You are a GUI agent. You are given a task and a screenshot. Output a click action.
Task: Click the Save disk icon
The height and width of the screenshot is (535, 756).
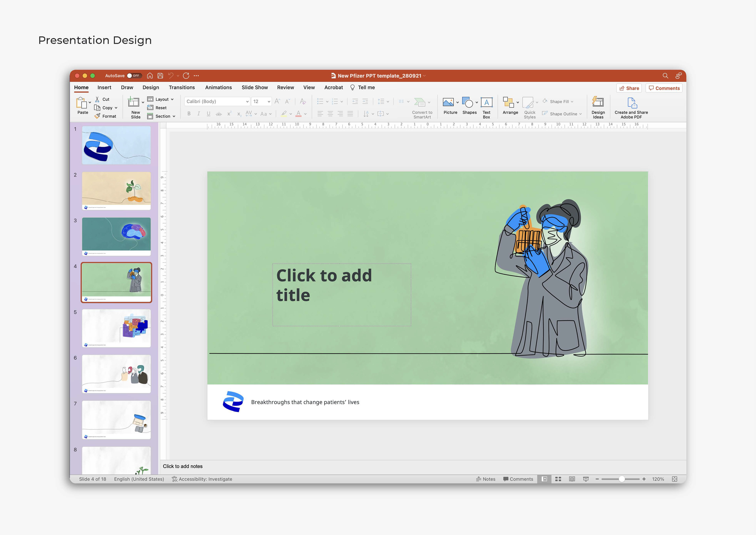(160, 75)
